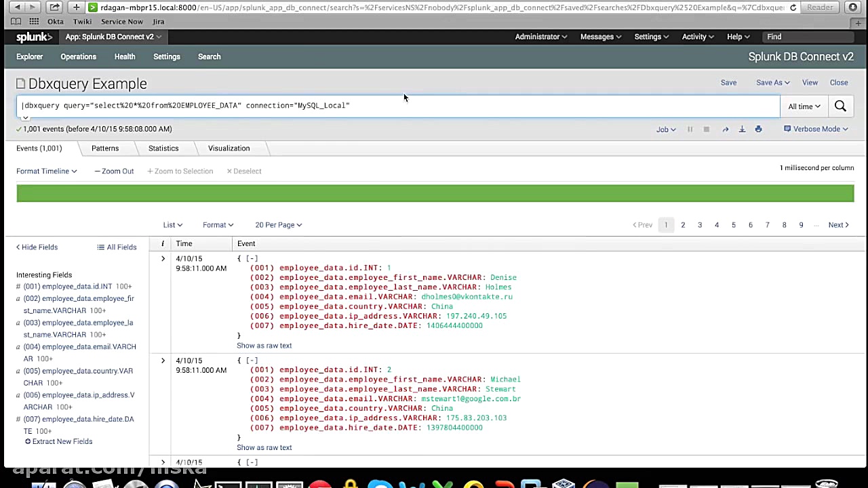Switch to the Patterns tab
This screenshot has height=488, width=868.
pyautogui.click(x=105, y=148)
